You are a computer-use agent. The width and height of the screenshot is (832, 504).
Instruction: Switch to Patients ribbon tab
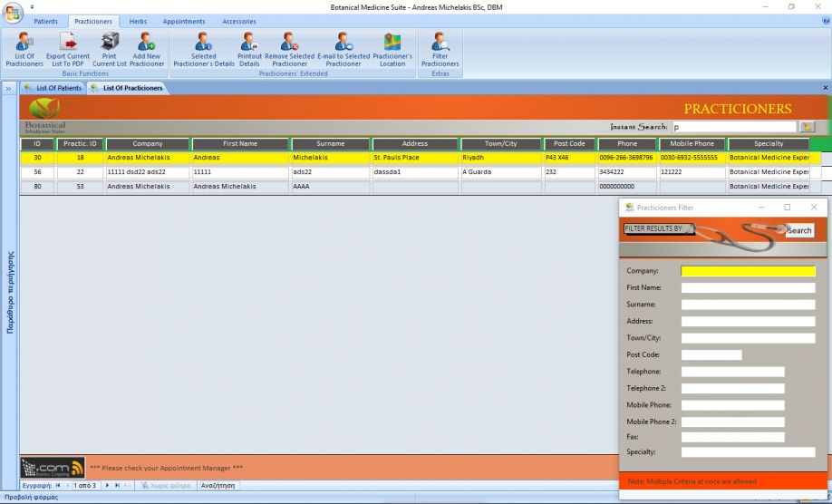(x=45, y=21)
